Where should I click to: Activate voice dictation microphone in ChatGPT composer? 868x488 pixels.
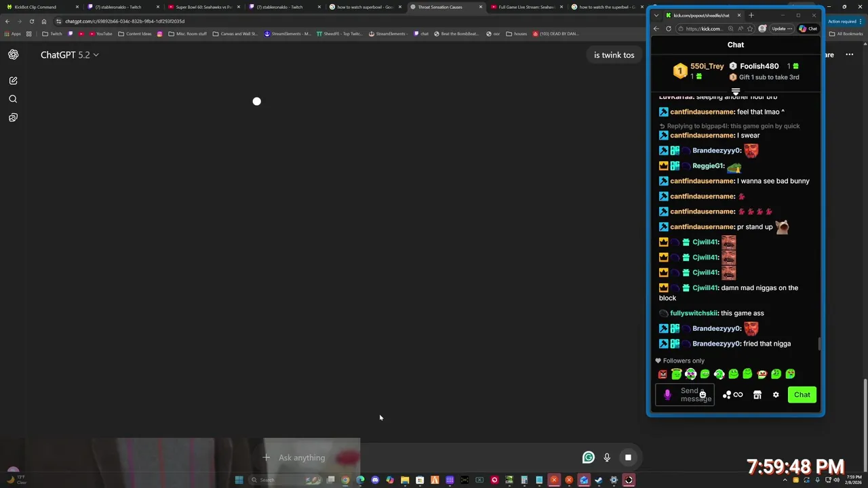[607, 457]
